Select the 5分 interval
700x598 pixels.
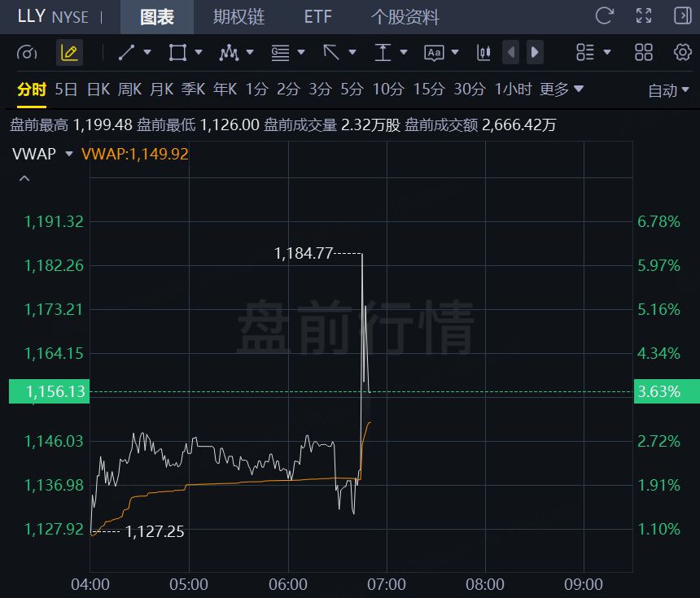tap(352, 89)
